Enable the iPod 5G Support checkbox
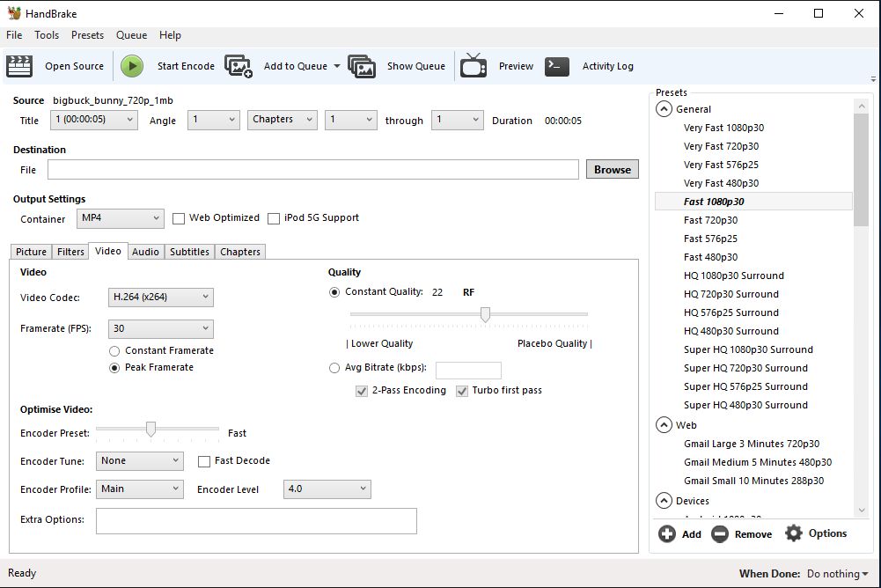The width and height of the screenshot is (881, 588). 274,218
